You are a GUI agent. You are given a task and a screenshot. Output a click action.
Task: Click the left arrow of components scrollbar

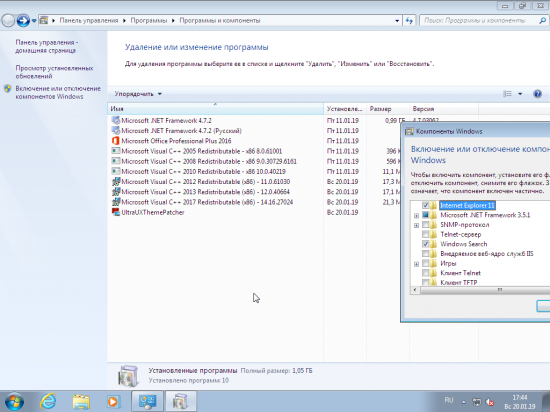[x=415, y=290]
